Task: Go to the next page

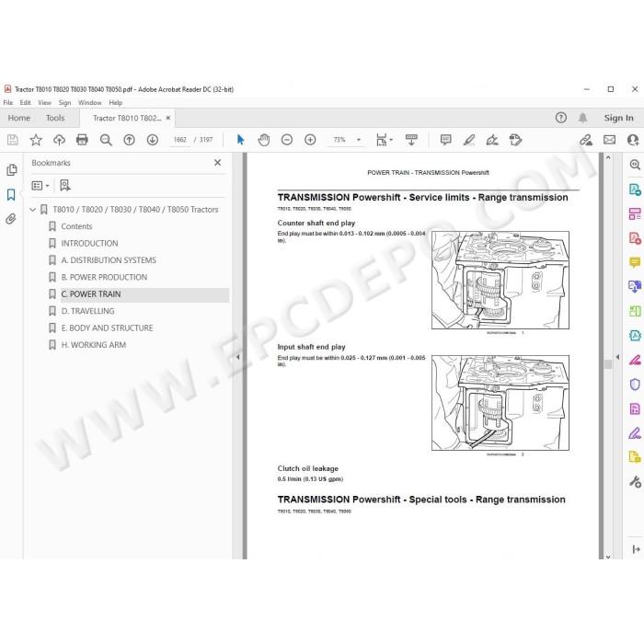Action: point(153,140)
